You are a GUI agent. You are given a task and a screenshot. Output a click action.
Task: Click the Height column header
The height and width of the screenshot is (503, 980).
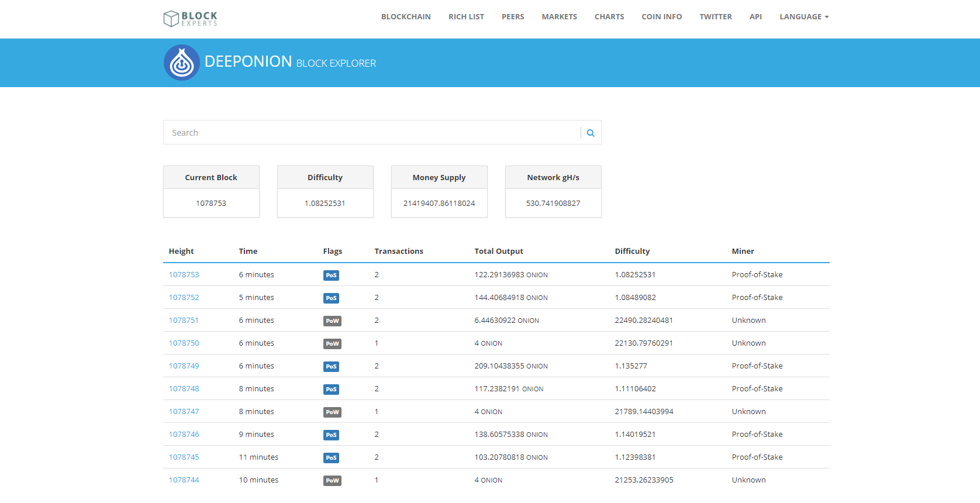[181, 251]
